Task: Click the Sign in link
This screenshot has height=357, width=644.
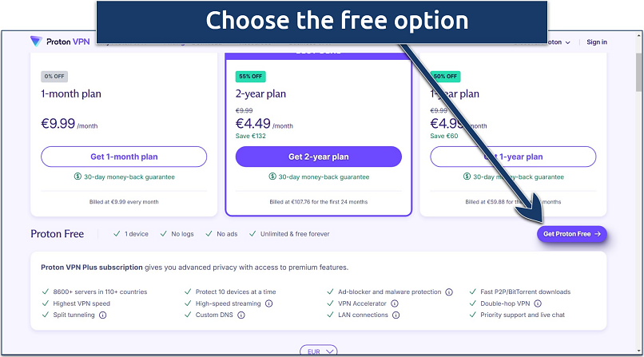Action: click(596, 42)
